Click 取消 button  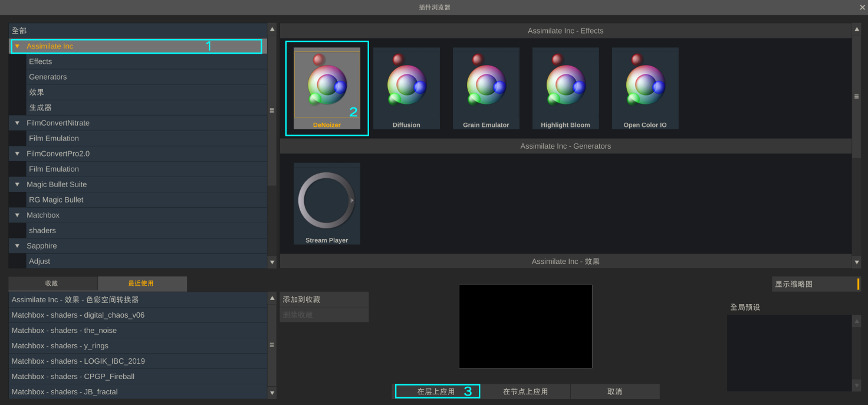[x=615, y=391]
